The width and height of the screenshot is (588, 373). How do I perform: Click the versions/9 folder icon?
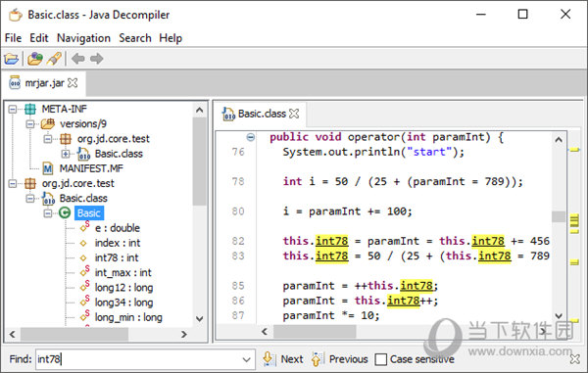48,123
